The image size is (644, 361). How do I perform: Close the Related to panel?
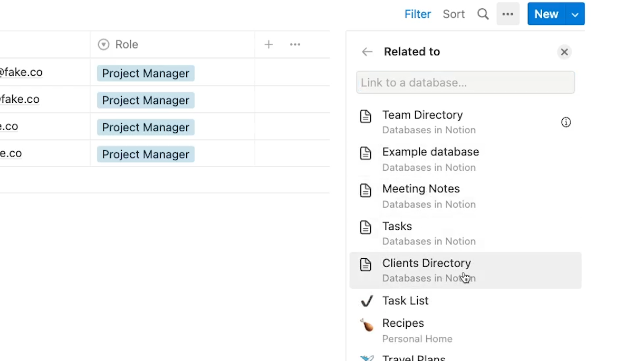pos(564,52)
